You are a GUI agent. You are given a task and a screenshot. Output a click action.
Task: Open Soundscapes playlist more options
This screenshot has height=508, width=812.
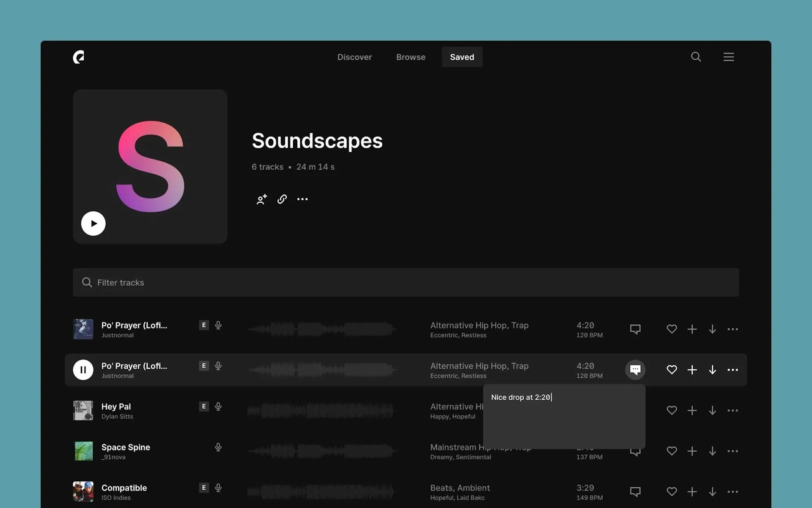[302, 199]
